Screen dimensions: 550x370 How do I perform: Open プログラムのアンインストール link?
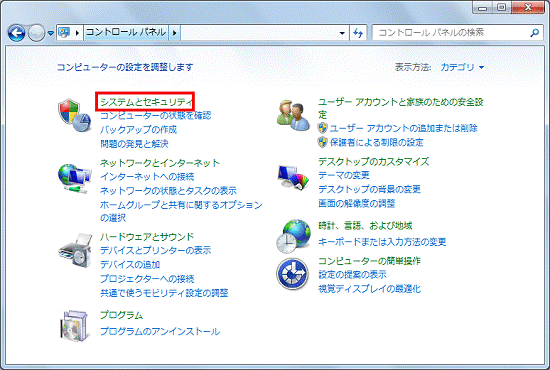coord(160,331)
